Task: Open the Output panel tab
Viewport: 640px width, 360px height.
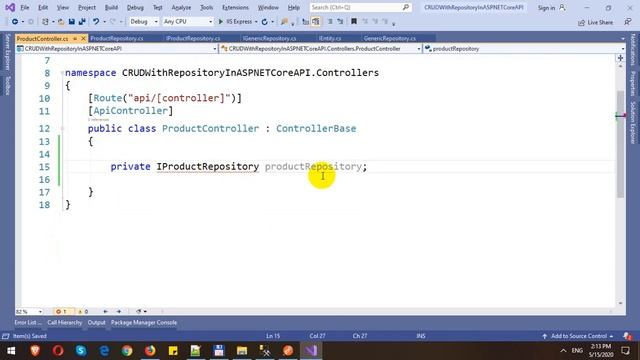Action: click(x=96, y=322)
